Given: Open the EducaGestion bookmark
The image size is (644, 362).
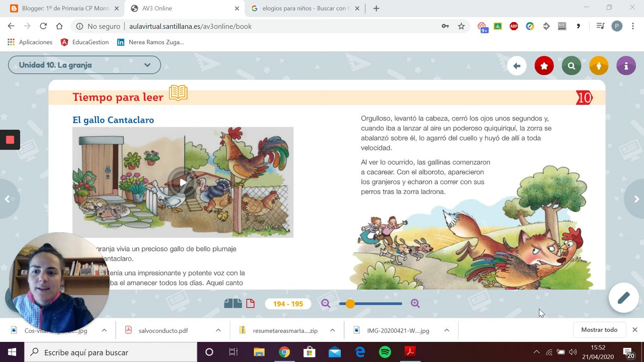Looking at the screenshot, I should (x=85, y=42).
